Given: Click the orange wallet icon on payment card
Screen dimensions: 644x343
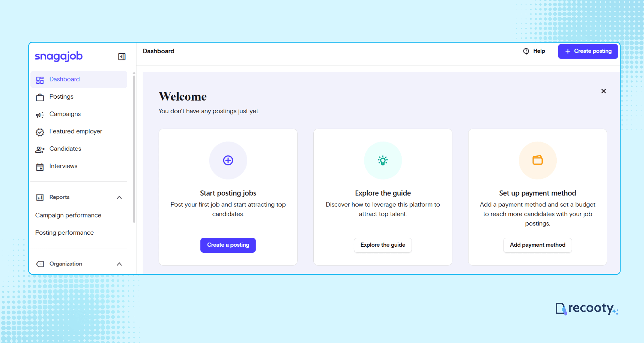Looking at the screenshot, I should point(537,160).
